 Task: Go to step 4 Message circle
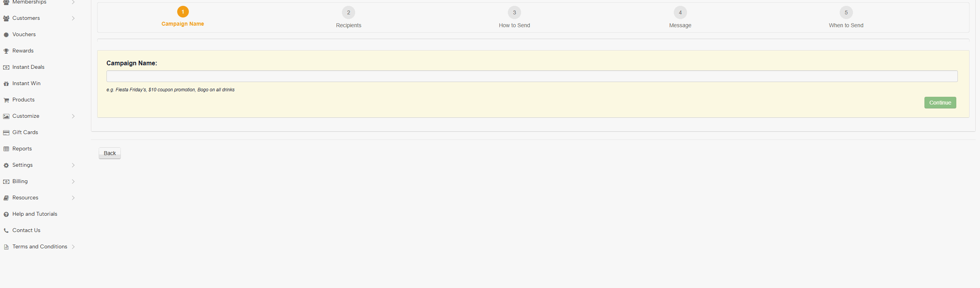(x=680, y=12)
